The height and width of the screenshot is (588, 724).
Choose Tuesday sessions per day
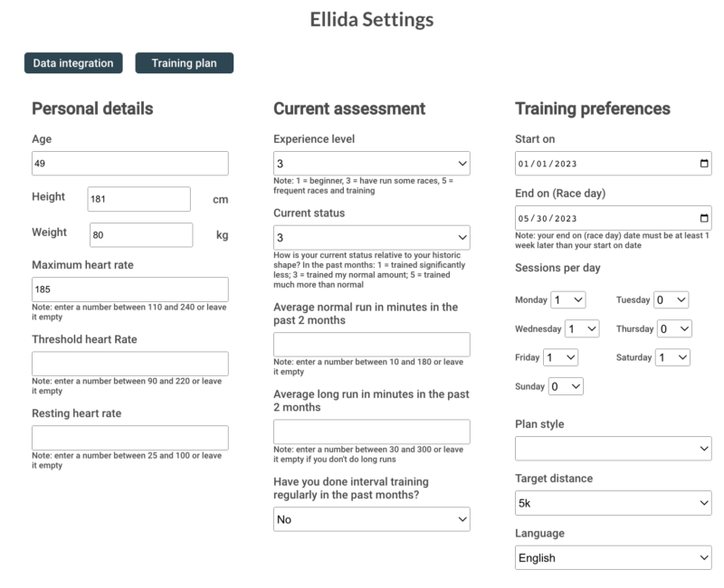tap(671, 299)
